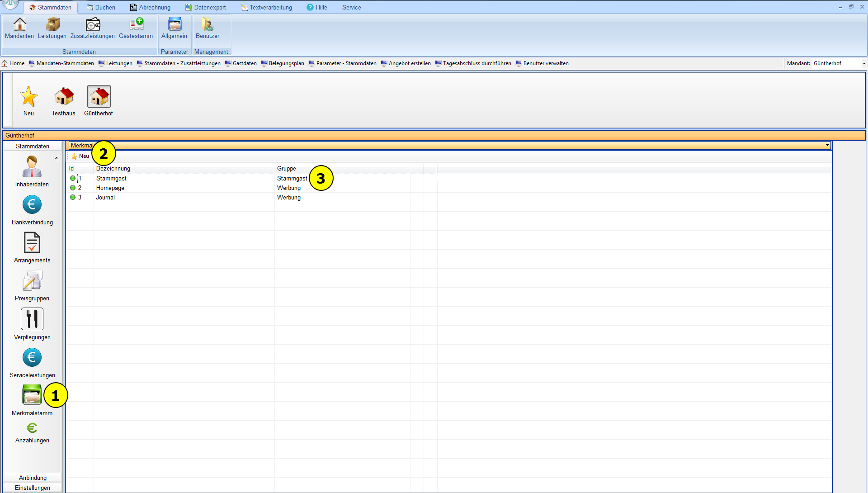
Task: Expand the Anbindung sidebar section
Action: [x=33, y=478]
